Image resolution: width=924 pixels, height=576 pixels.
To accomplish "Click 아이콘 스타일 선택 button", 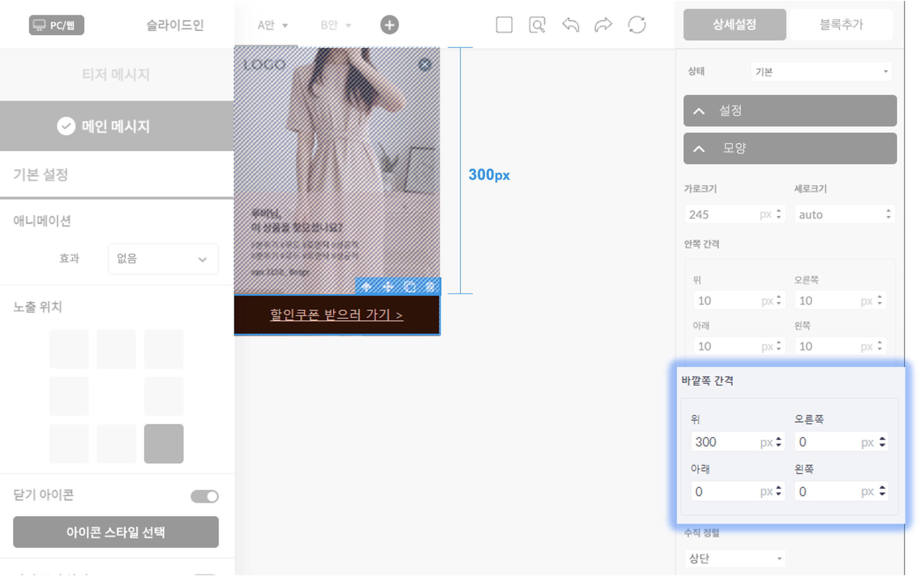I will click(x=116, y=532).
